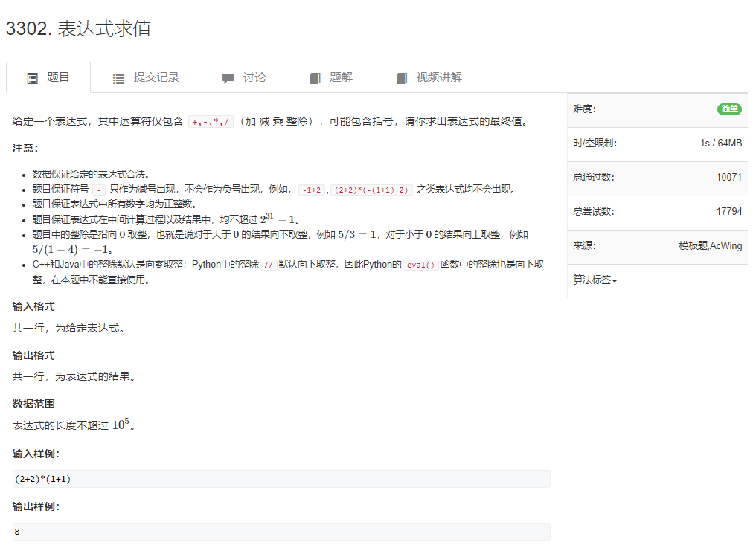This screenshot has width=756, height=554.
Task: Click the speech-bubble icon next to 讨论
Action: (x=228, y=77)
